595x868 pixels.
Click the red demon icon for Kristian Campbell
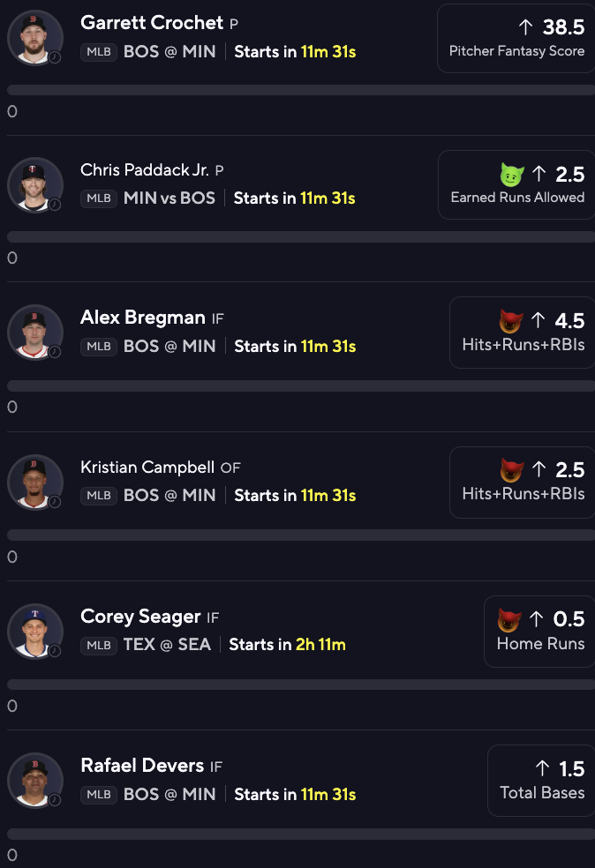512,470
